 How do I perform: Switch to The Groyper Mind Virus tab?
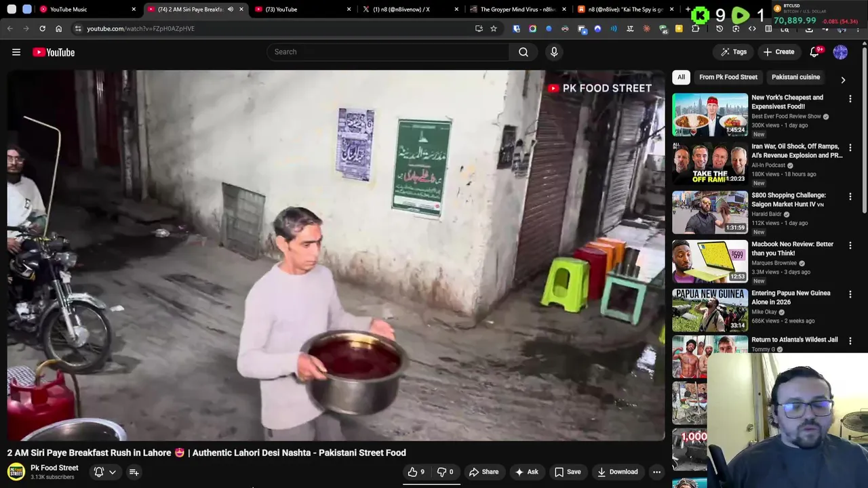click(x=517, y=9)
